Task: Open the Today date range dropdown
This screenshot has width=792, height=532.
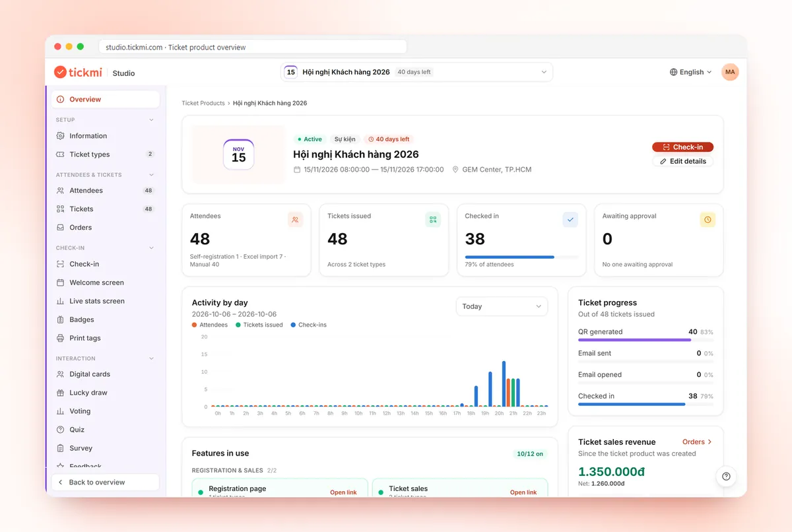Action: [x=502, y=306]
